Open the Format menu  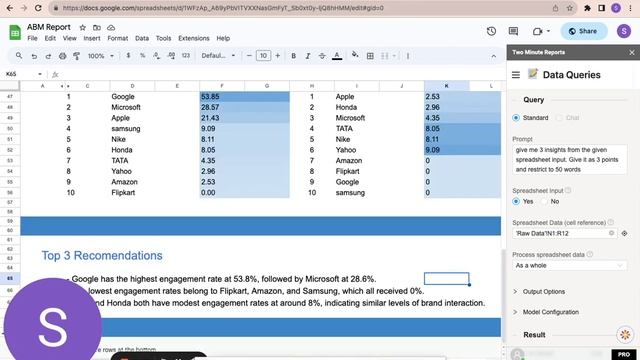118,38
